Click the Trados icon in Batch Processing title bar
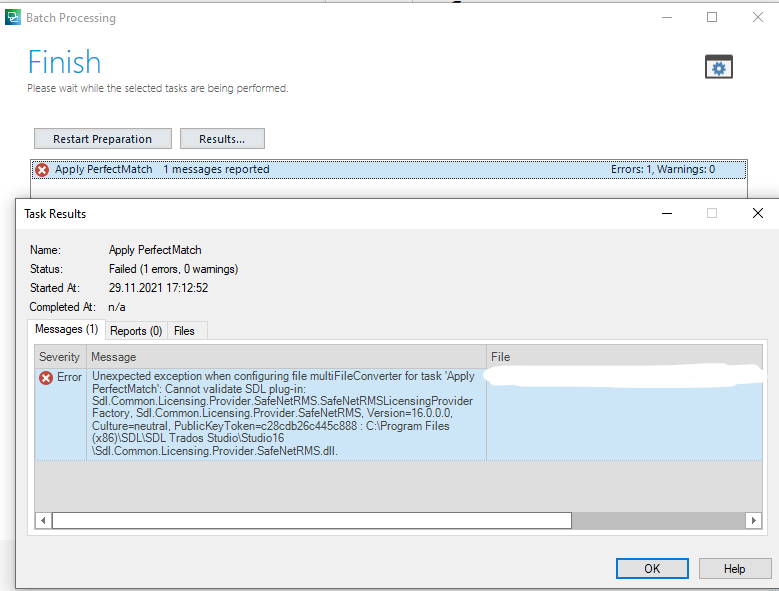 tap(12, 17)
